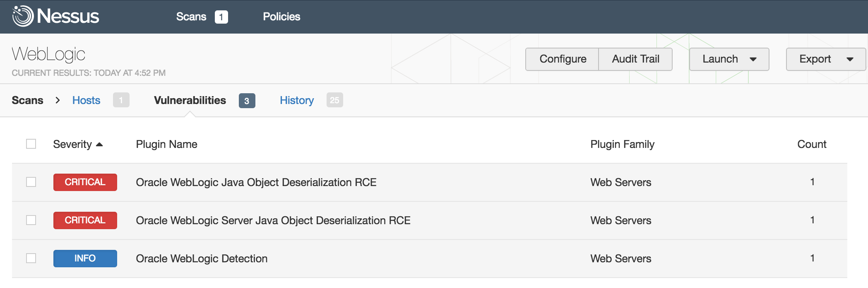Click the Configure button
868x288 pixels.
point(563,59)
